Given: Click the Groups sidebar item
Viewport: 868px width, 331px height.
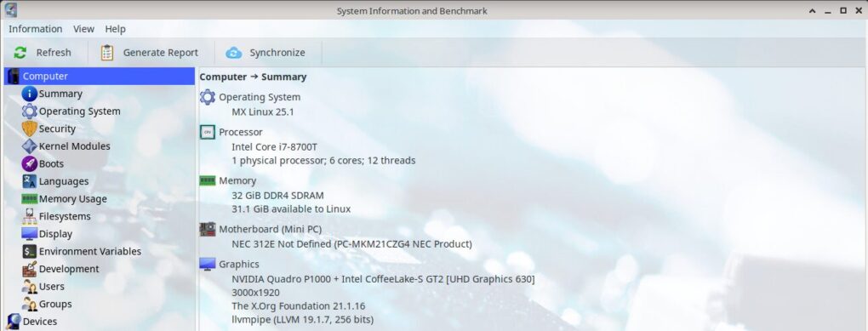Looking at the screenshot, I should [x=54, y=304].
